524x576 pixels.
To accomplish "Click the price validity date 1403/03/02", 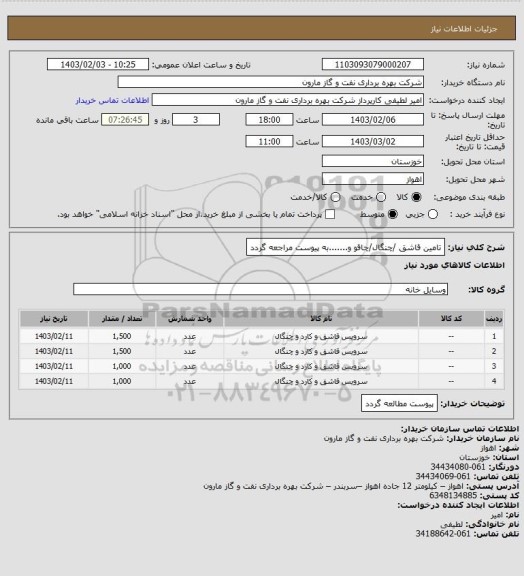I will point(373,141).
